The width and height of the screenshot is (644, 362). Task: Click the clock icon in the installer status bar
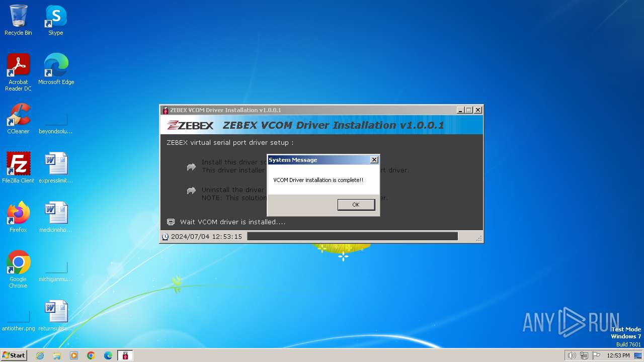click(x=166, y=236)
